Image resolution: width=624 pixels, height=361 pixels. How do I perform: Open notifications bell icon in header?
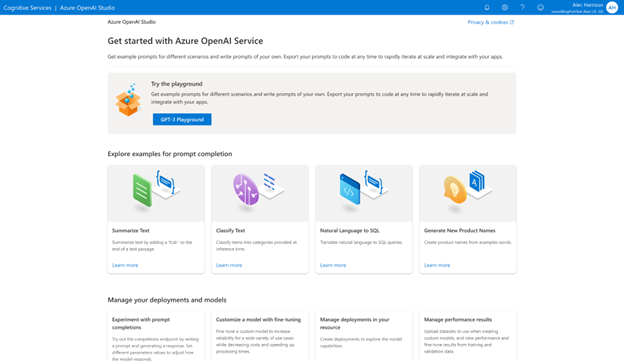pyautogui.click(x=487, y=8)
